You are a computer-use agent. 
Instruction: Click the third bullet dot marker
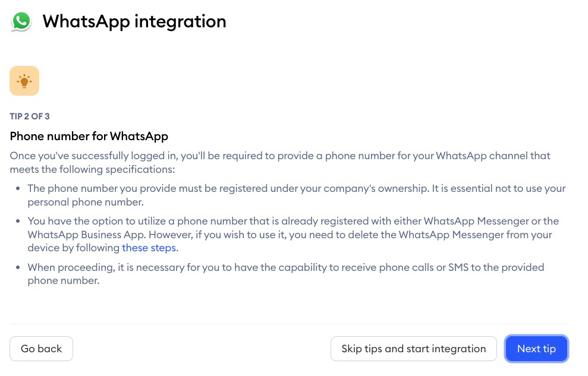tap(18, 267)
